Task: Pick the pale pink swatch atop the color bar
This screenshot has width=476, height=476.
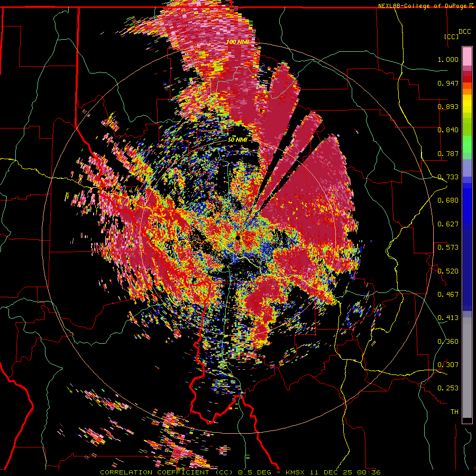Action: coord(467,56)
